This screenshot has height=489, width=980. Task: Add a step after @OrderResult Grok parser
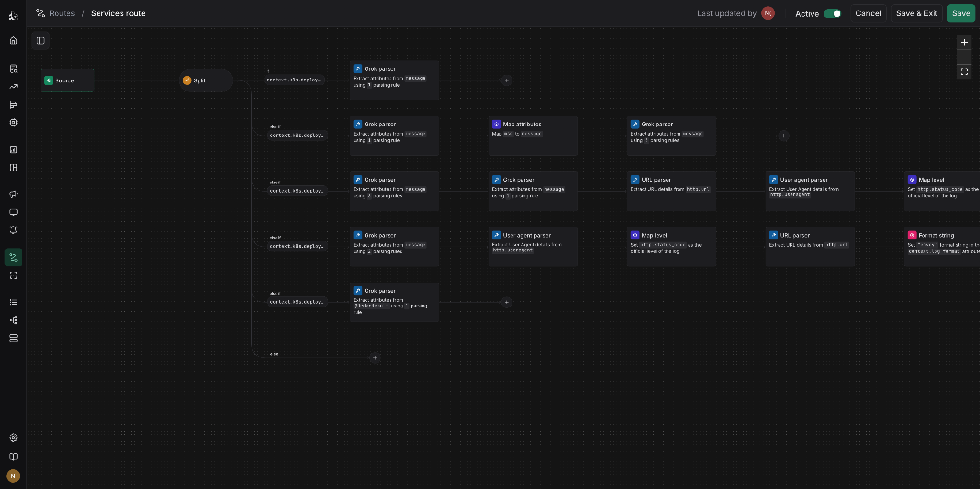tap(506, 302)
